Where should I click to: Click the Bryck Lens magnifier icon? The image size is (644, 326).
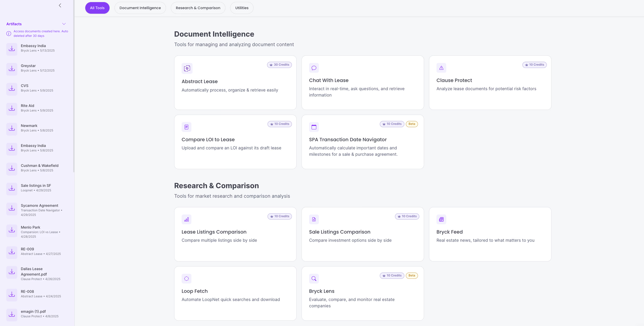click(314, 278)
